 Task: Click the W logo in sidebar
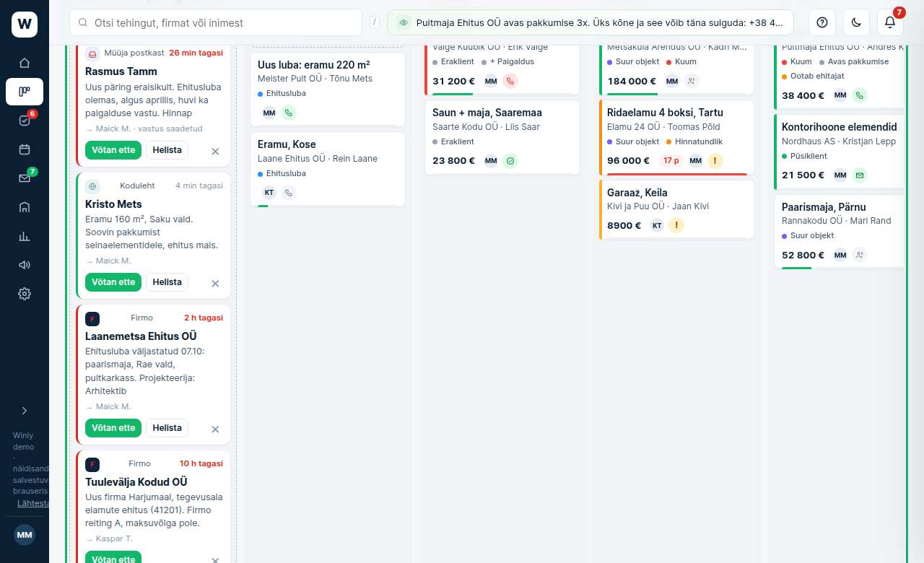(25, 25)
